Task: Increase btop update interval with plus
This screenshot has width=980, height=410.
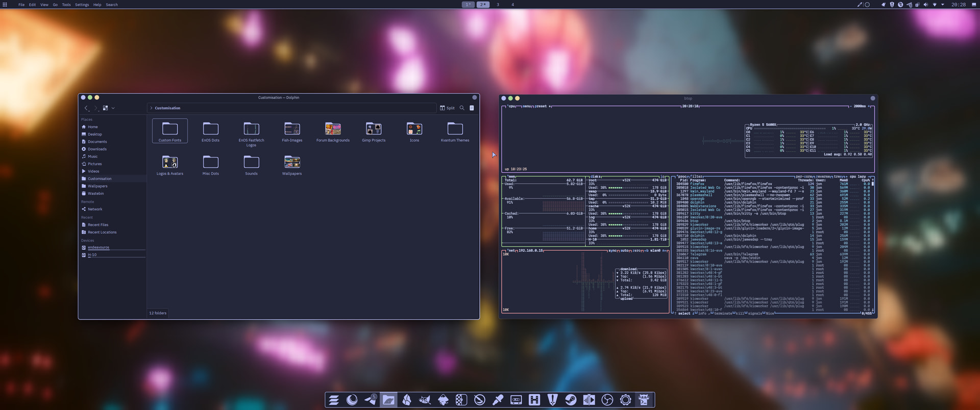Action: click(870, 106)
